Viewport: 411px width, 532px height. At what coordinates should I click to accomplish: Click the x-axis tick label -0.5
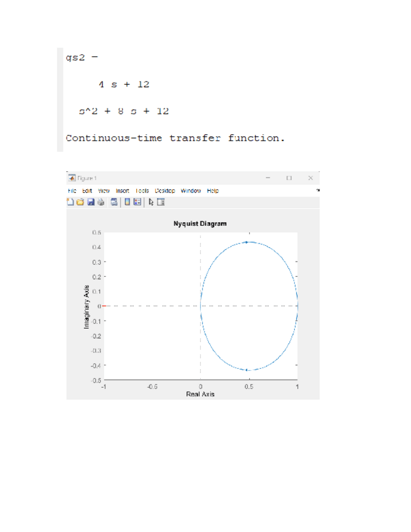click(x=152, y=386)
